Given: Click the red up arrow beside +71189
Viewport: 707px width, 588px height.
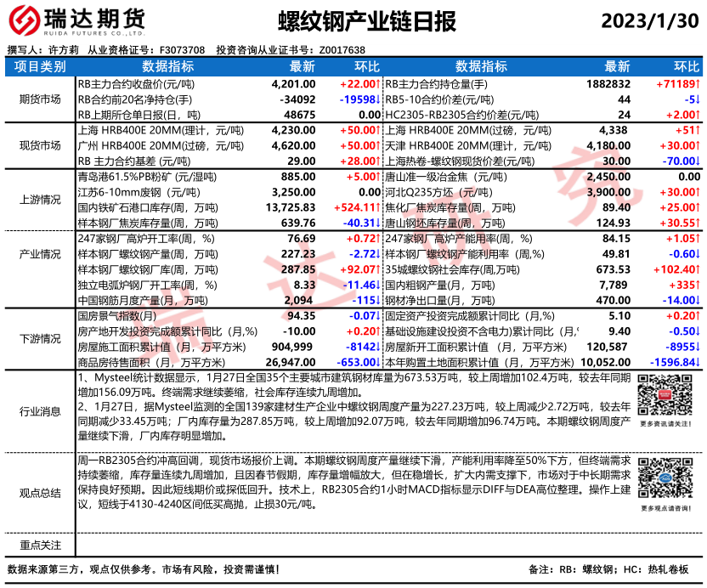Looking at the screenshot, I should point(698,84).
